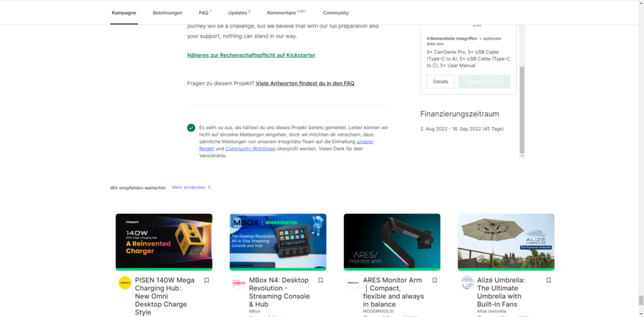
Task: Bookmark the Alizé Umbrella project
Action: [548, 281]
